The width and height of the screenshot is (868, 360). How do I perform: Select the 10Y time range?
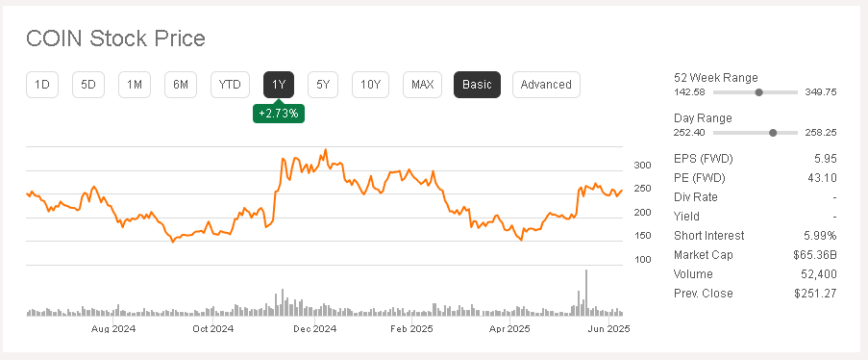(370, 85)
